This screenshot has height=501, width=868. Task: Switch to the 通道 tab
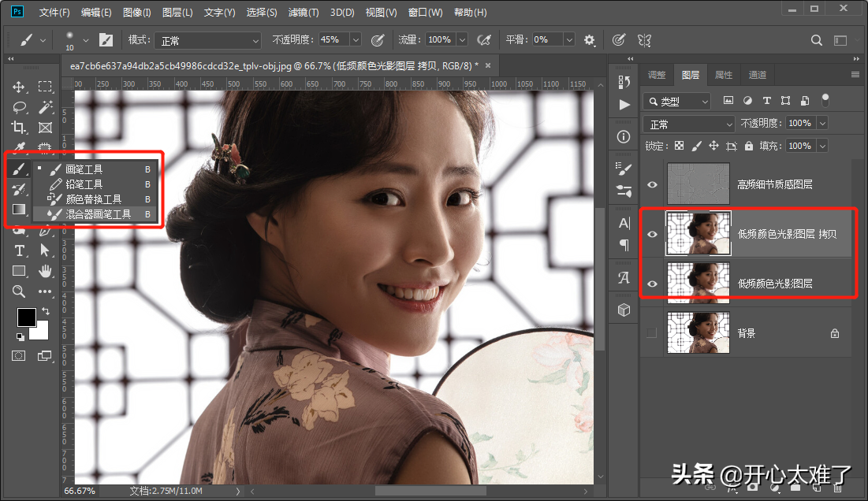point(758,75)
